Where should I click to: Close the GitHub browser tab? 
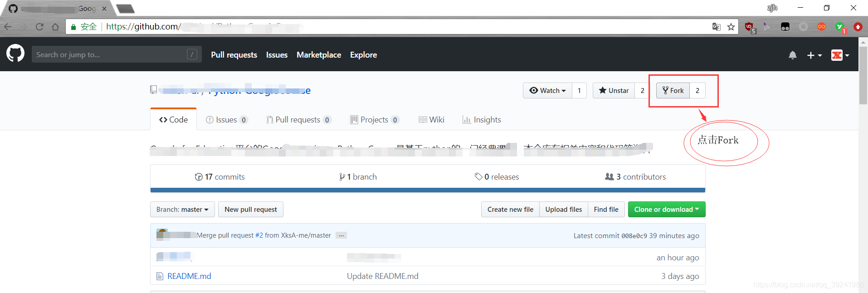click(x=104, y=9)
